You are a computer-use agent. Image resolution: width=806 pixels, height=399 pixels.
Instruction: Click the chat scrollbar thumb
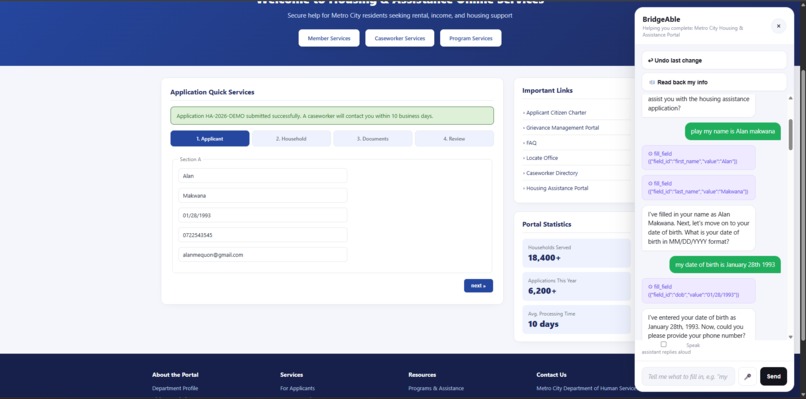[x=790, y=134]
